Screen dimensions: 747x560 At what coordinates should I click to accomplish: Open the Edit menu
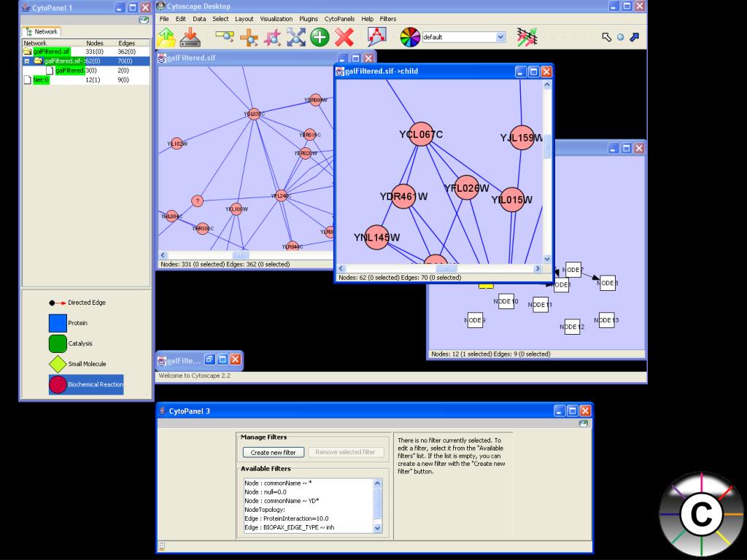[x=181, y=19]
